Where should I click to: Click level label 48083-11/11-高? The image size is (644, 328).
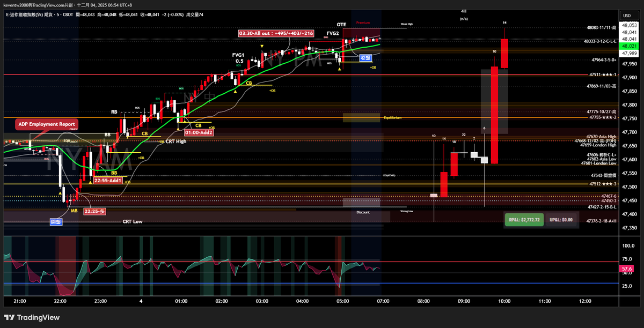pyautogui.click(x=602, y=27)
